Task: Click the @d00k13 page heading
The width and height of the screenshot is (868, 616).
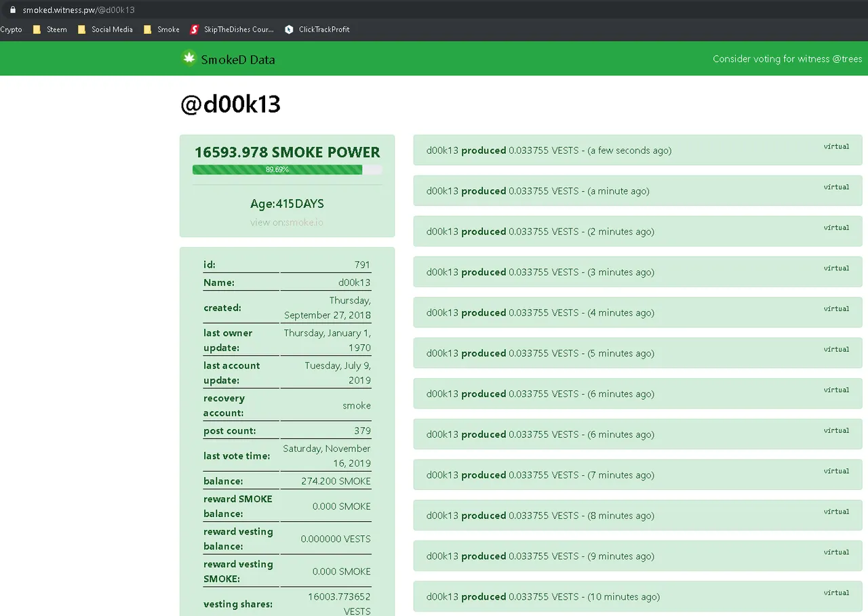Action: pos(230,104)
